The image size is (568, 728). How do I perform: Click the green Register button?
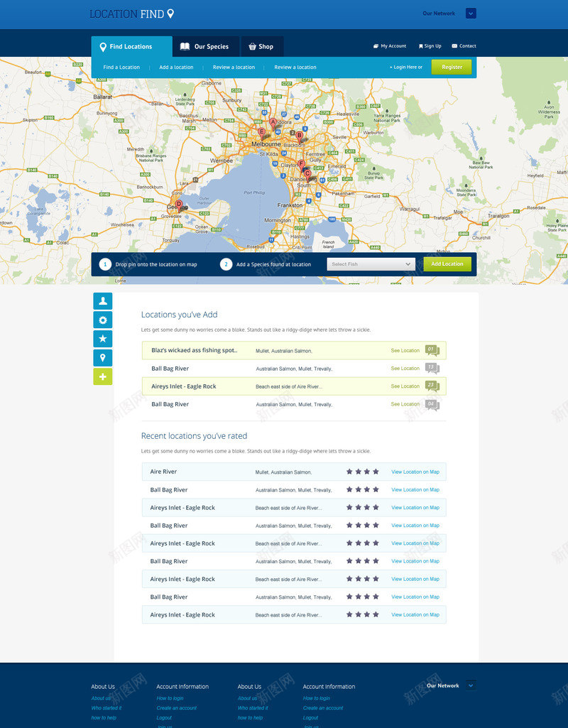(452, 67)
